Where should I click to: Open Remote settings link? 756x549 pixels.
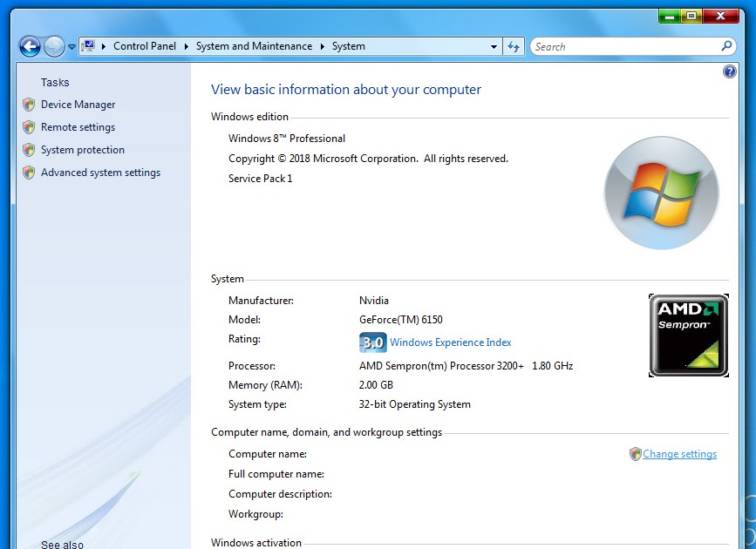[x=78, y=127]
